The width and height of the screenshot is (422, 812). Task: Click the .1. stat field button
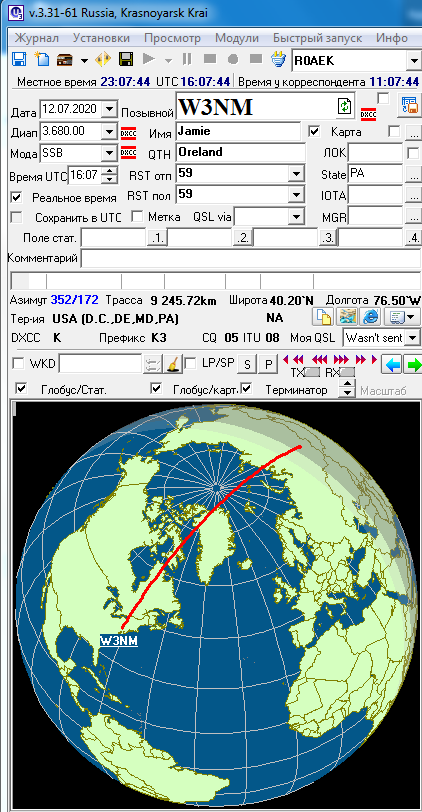coord(157,238)
